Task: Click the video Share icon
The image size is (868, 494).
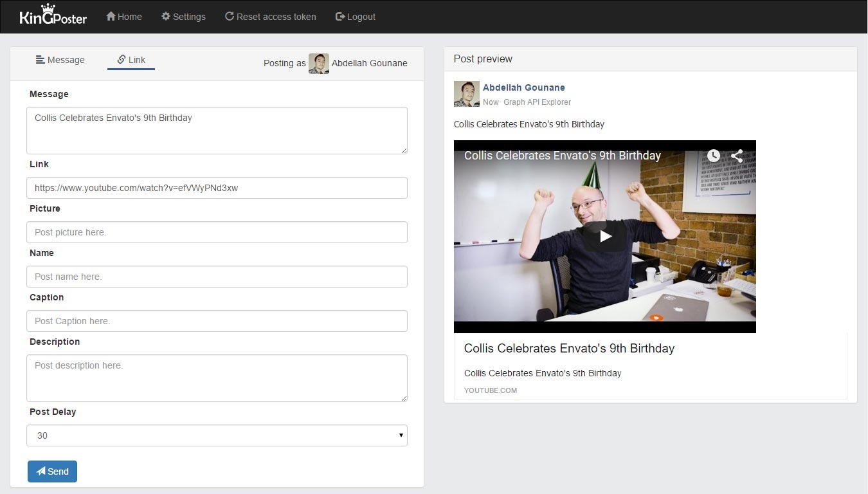Action: (x=737, y=155)
